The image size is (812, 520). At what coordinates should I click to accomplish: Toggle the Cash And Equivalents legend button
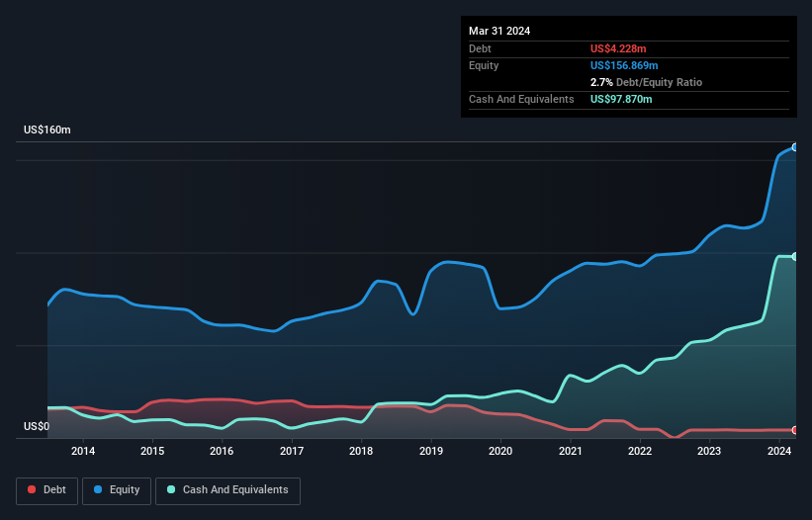click(227, 490)
